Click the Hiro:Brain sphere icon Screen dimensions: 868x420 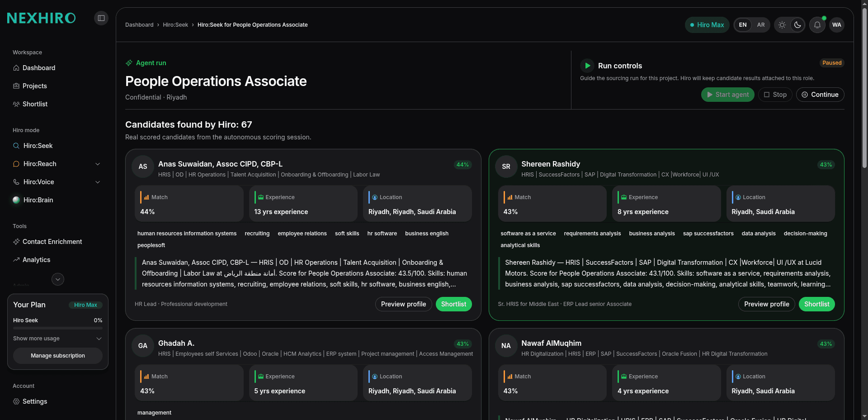tap(16, 200)
